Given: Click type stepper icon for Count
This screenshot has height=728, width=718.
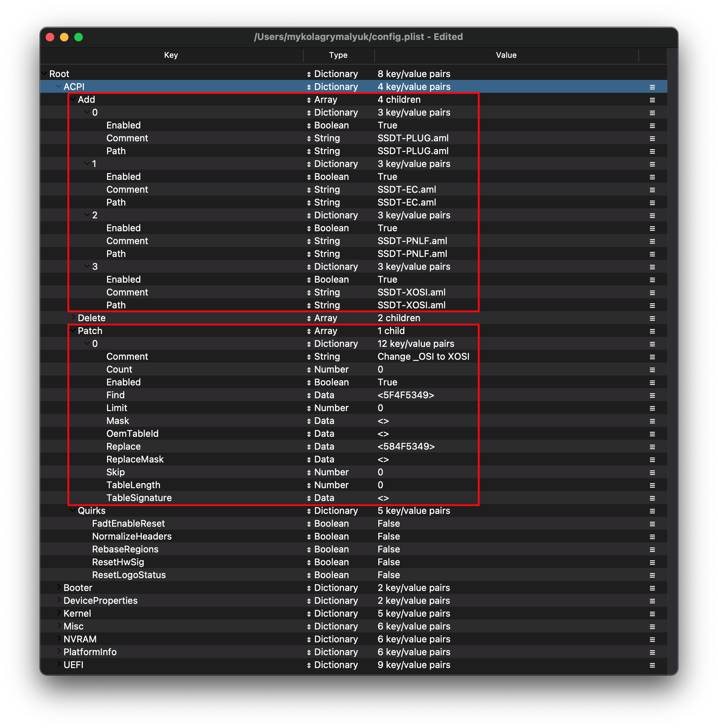Looking at the screenshot, I should coord(309,370).
